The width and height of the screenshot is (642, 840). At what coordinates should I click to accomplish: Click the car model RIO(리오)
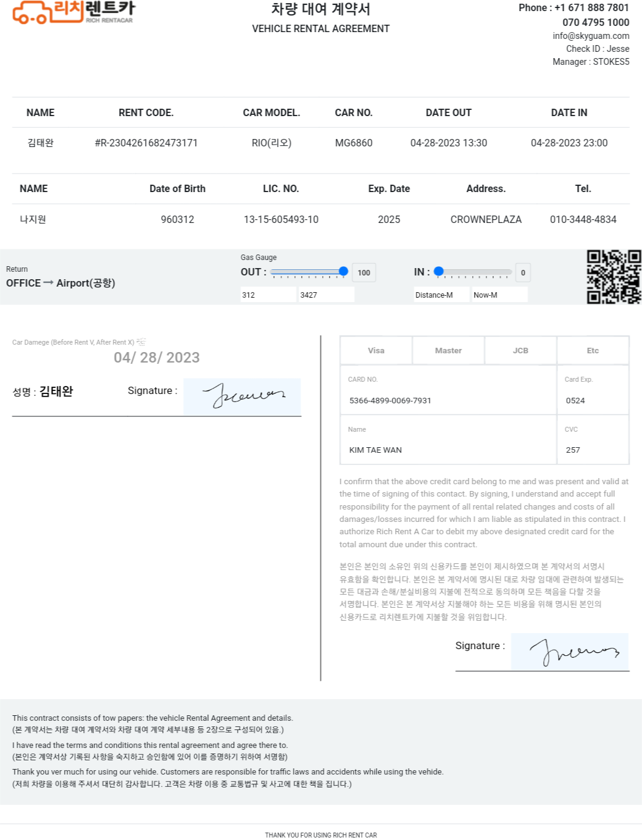coord(272,143)
